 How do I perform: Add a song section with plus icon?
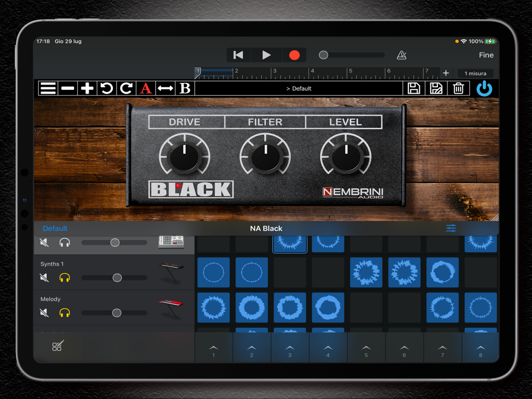pyautogui.click(x=446, y=73)
